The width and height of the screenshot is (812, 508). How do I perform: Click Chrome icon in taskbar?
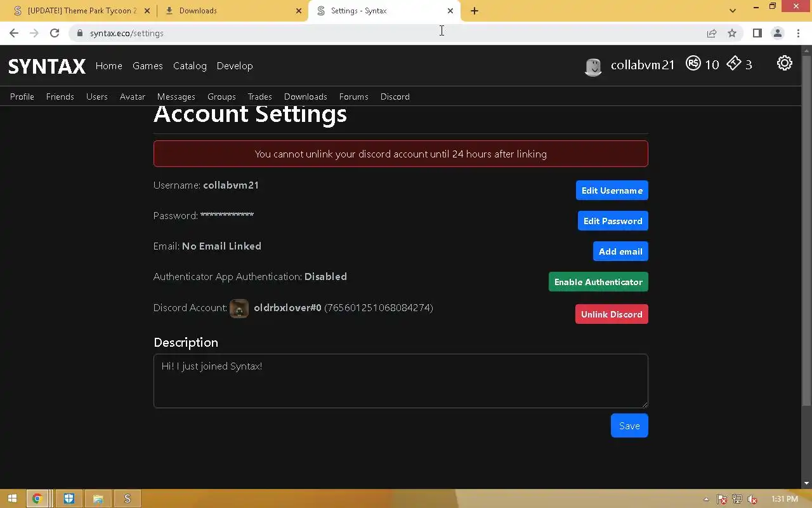coord(37,499)
